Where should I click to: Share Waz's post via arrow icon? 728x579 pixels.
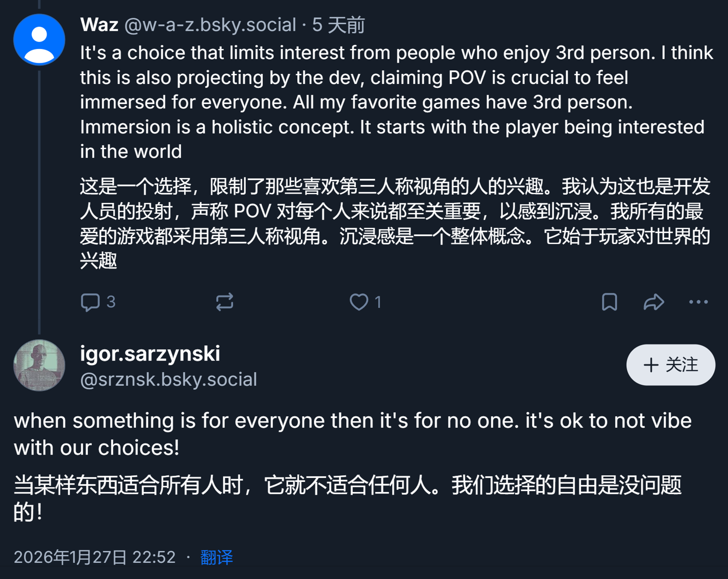tap(654, 302)
